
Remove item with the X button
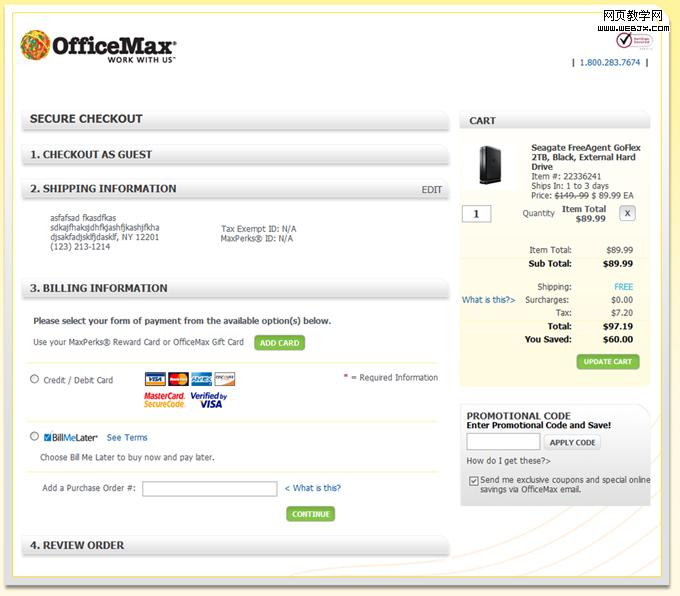point(627,213)
